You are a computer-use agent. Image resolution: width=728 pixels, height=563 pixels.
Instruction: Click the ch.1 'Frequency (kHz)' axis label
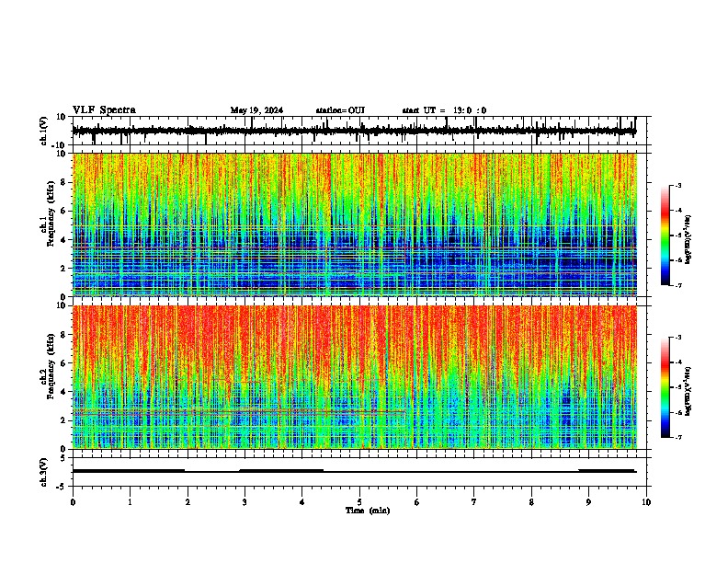[51, 213]
